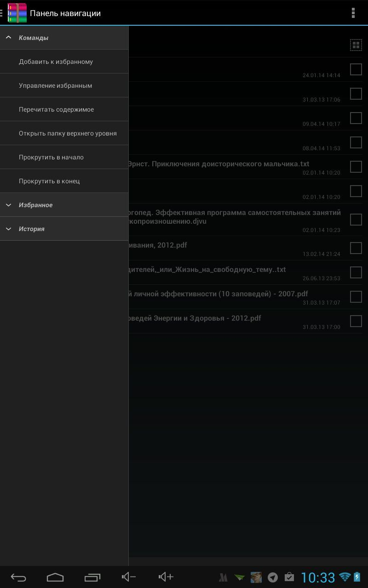
Task: Open the recent apps button
Action: (92, 577)
